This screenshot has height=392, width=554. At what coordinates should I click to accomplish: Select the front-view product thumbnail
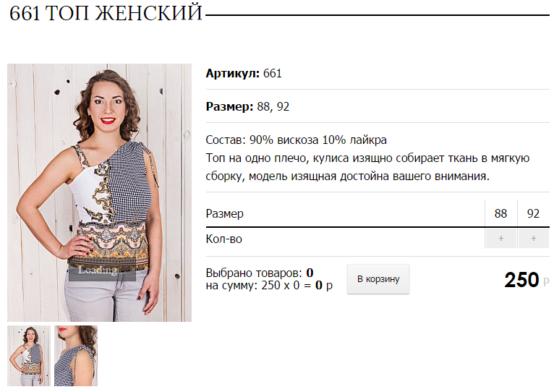(29, 356)
